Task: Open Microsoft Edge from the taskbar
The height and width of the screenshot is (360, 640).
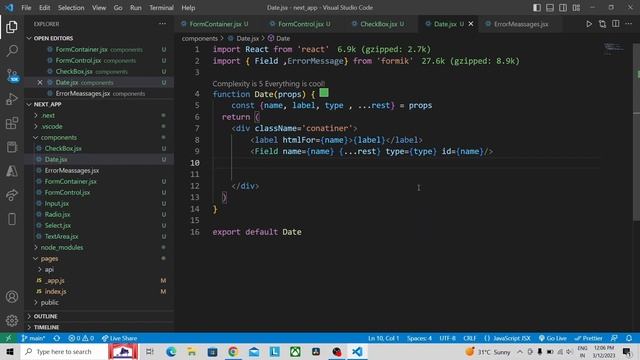Action: [171, 351]
